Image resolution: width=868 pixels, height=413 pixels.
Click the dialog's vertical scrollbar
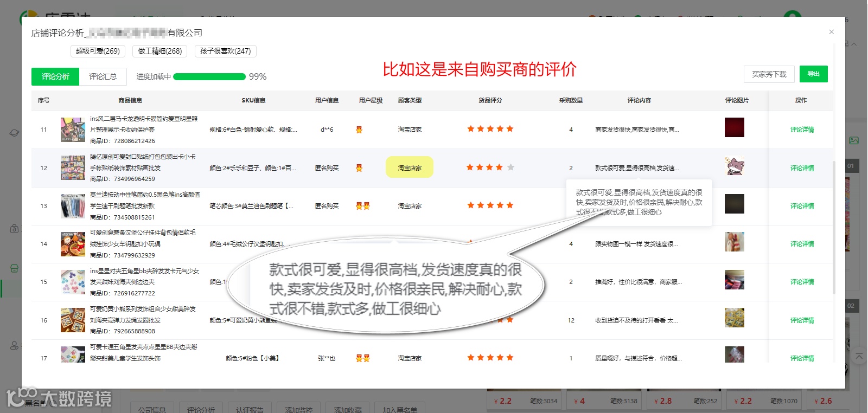click(x=834, y=228)
